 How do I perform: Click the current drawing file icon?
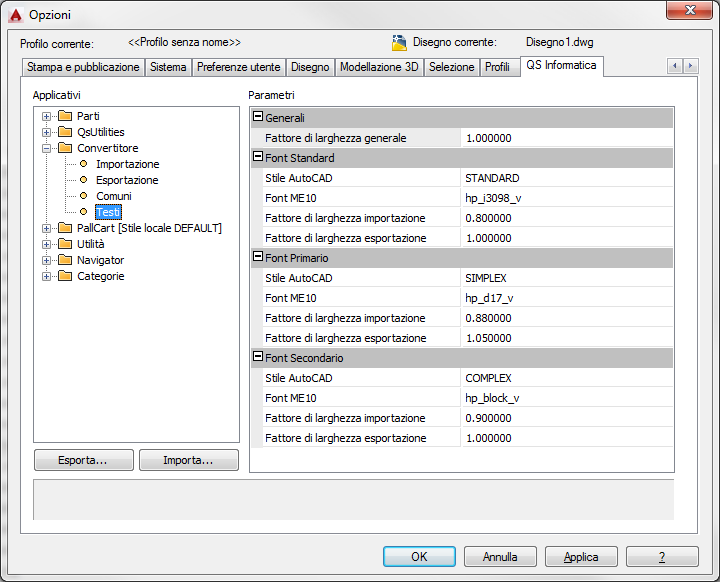pos(399,43)
